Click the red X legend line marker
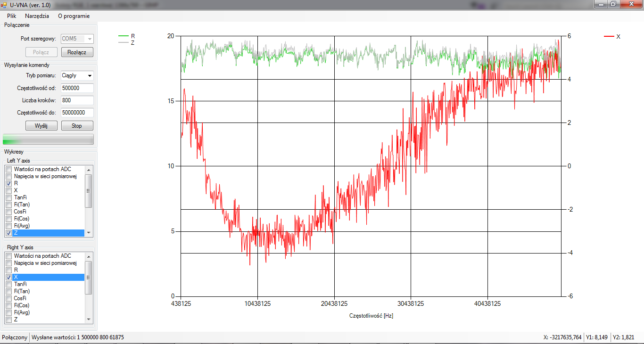Viewport: 644px width, 344px height. 609,36
